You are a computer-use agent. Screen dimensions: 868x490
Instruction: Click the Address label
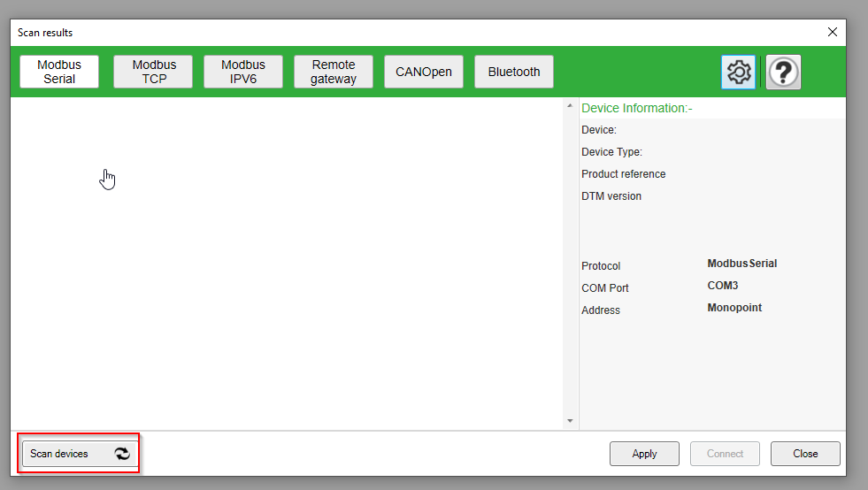tap(601, 310)
